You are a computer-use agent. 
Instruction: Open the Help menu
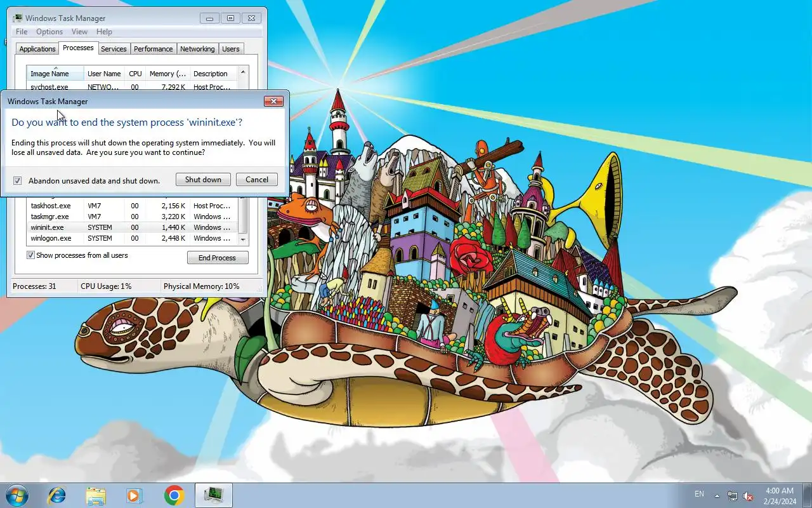tap(104, 32)
